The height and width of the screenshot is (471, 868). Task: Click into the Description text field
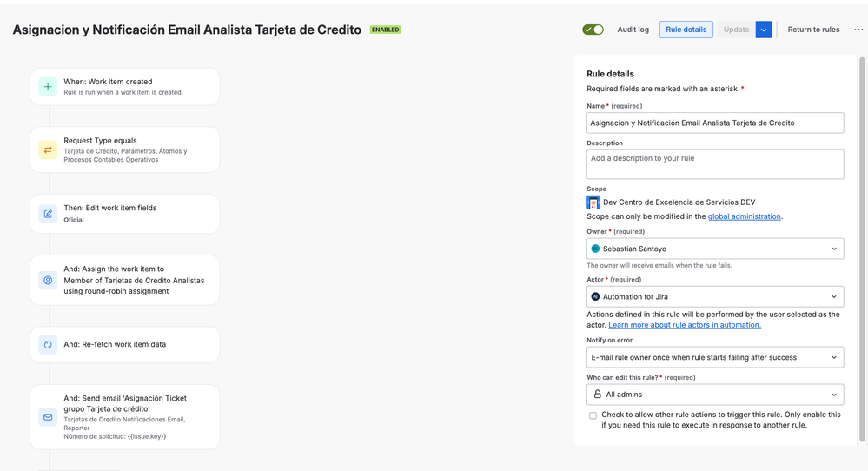pyautogui.click(x=715, y=164)
